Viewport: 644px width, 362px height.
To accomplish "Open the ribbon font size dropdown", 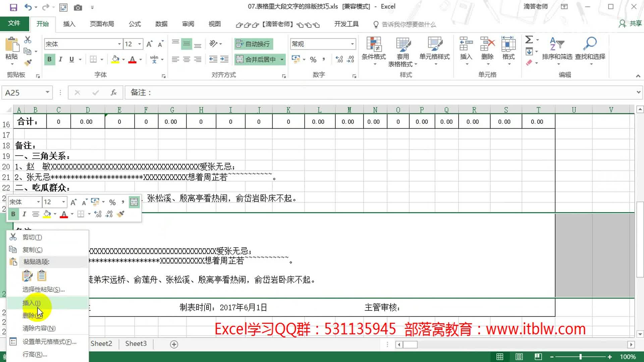I will pyautogui.click(x=140, y=44).
